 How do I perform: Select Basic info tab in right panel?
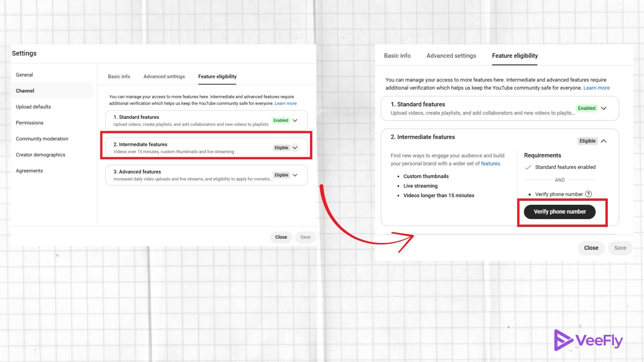coord(397,56)
